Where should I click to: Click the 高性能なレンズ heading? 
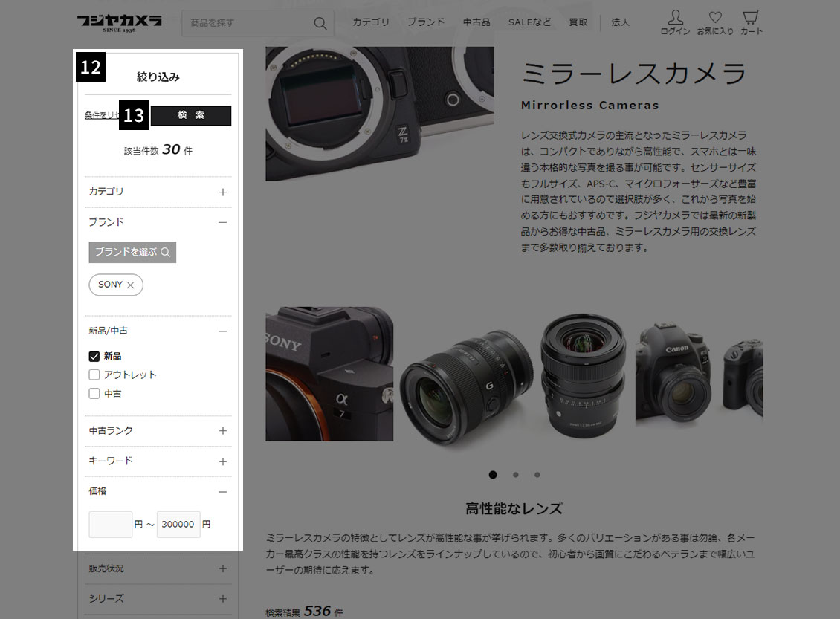pos(514,509)
